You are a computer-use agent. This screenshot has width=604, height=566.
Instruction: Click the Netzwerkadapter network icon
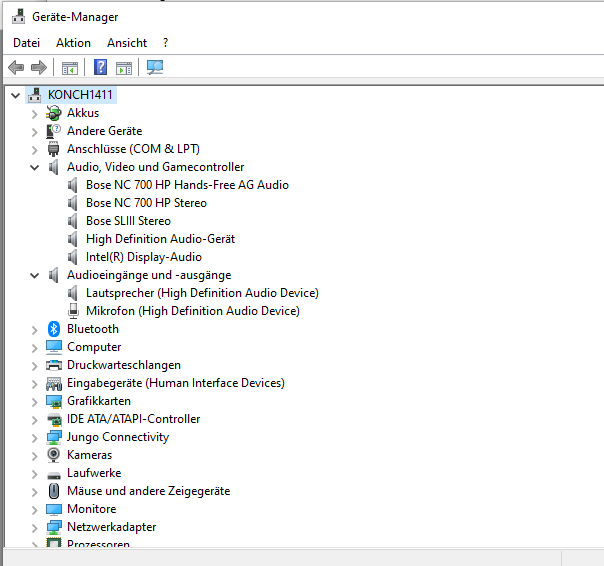(54, 527)
